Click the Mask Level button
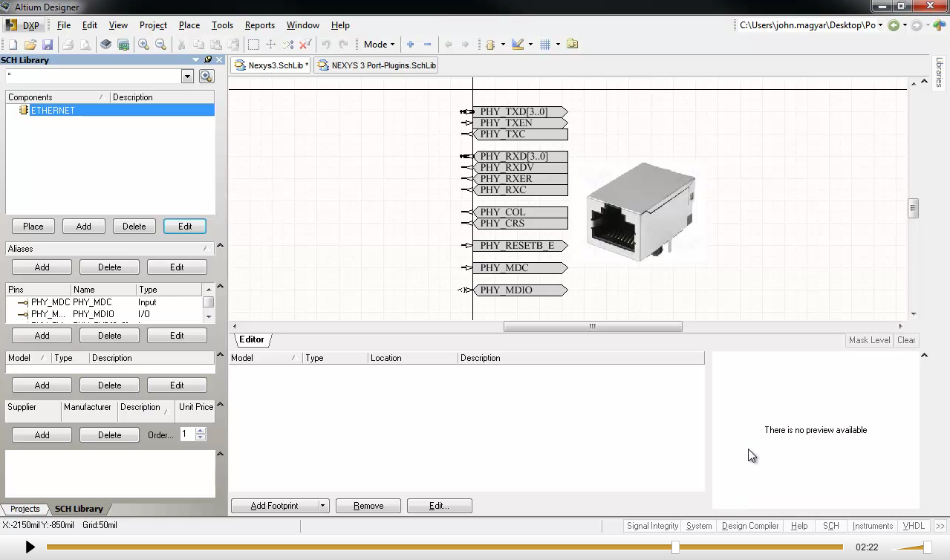This screenshot has height=560, width=950. point(869,340)
